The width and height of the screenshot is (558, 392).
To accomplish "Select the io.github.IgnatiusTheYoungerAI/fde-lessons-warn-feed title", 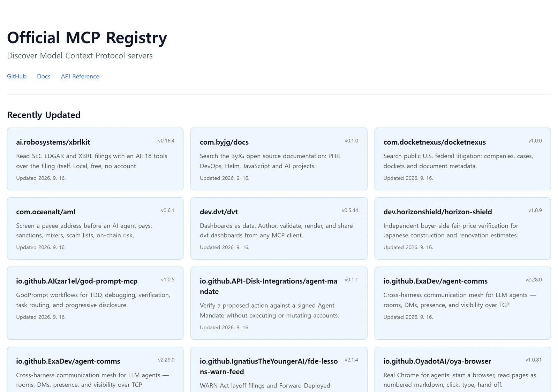I will pyautogui.click(x=269, y=367).
